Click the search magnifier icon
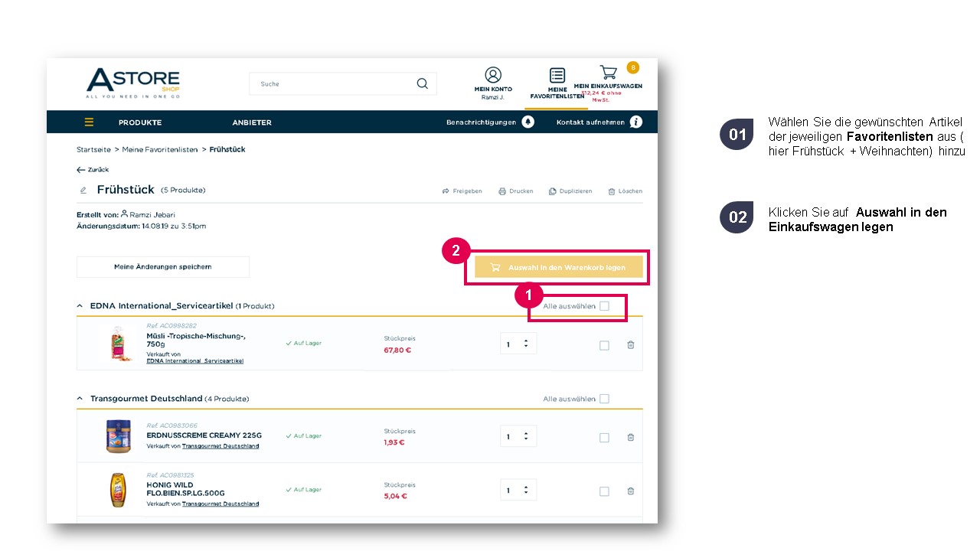Viewport: 980px width, 551px height. tap(422, 83)
